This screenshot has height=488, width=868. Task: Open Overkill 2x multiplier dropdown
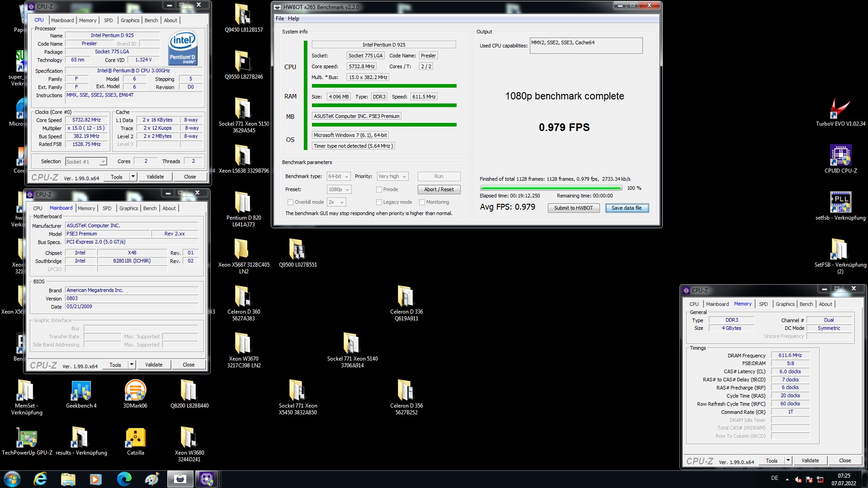point(336,202)
